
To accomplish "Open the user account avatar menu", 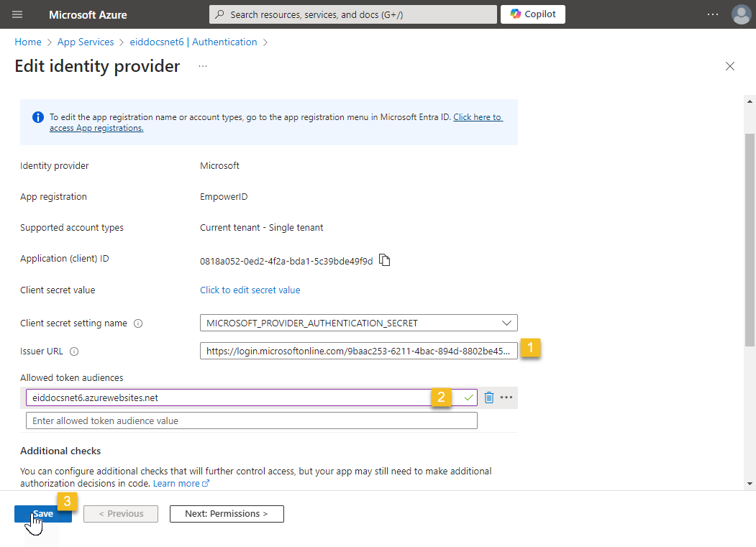I will click(741, 14).
